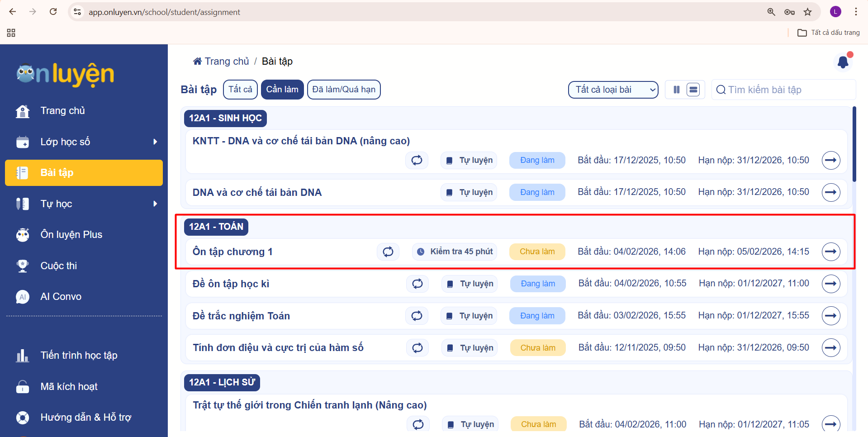Screen dimensions: 868x437
Task: Open the Tất cả loại bài dropdown
Action: click(x=613, y=90)
